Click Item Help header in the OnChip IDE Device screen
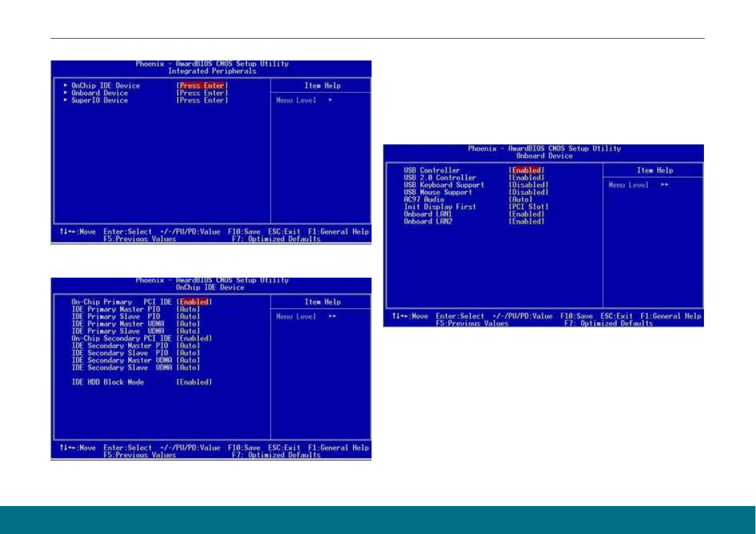Screen dimensions: 756x534 [x=322, y=302]
